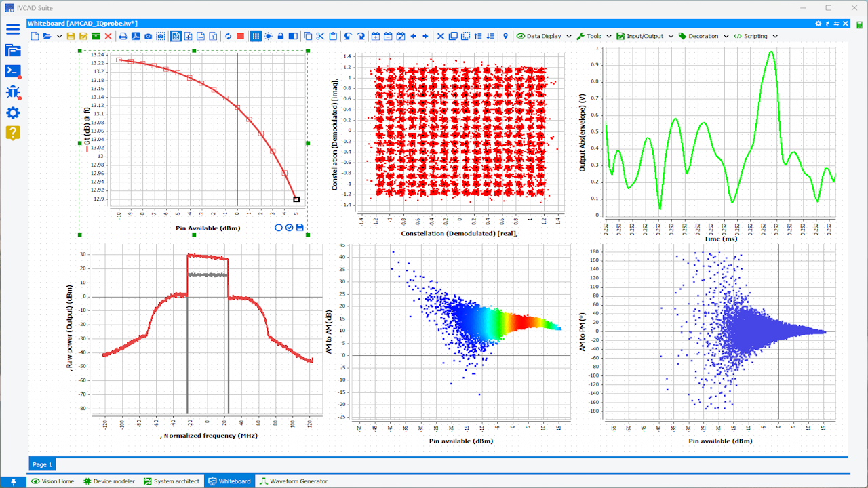Stop acquisition with the red square icon

(241, 36)
